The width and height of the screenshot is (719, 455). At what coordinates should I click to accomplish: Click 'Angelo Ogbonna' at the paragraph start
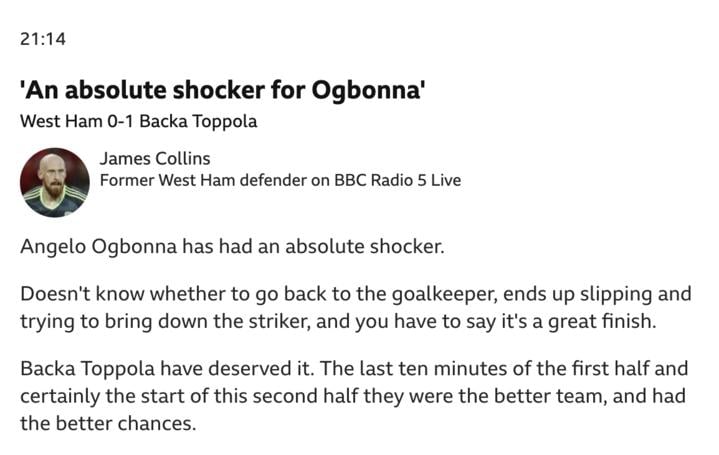(98, 247)
